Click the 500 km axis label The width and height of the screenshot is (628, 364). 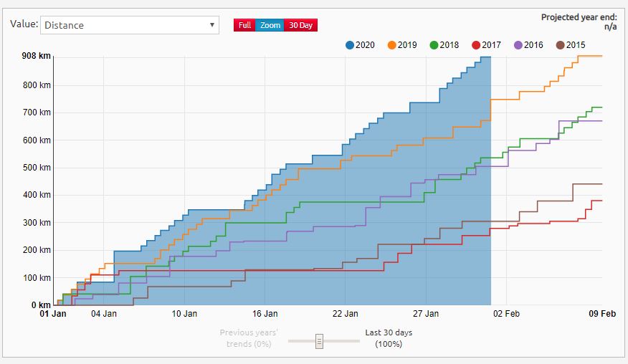(37, 168)
